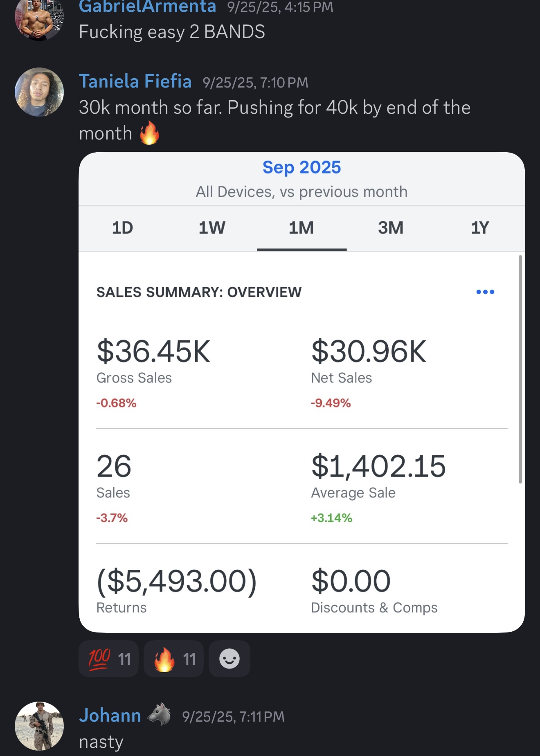Open the add reaction smiley button
This screenshot has width=540, height=756.
click(229, 659)
